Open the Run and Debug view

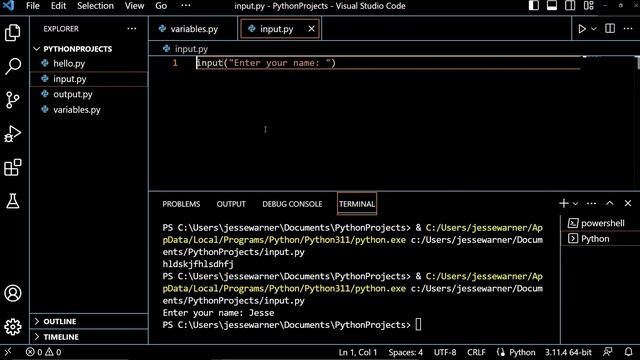click(x=13, y=133)
